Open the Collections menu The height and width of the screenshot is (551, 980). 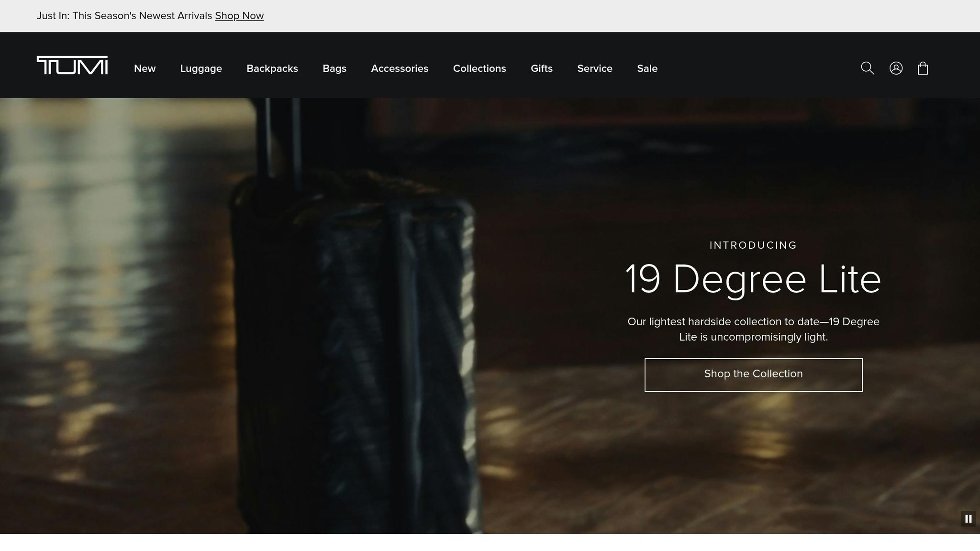479,68
